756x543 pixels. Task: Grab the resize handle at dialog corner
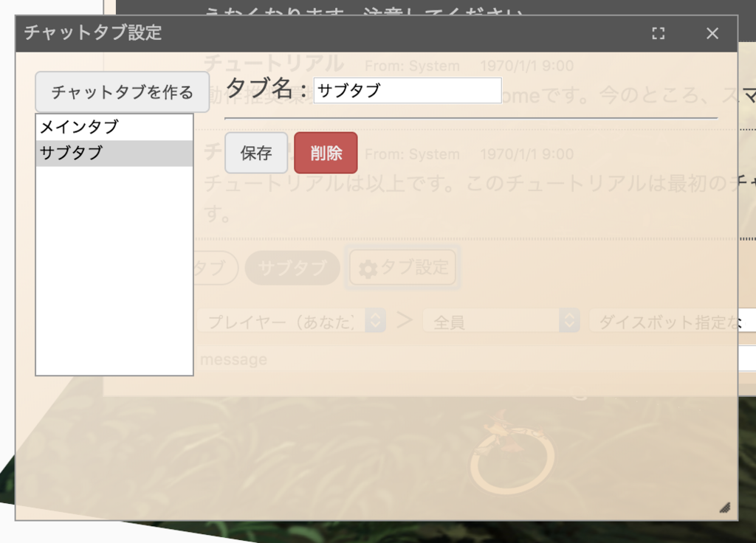click(x=725, y=508)
